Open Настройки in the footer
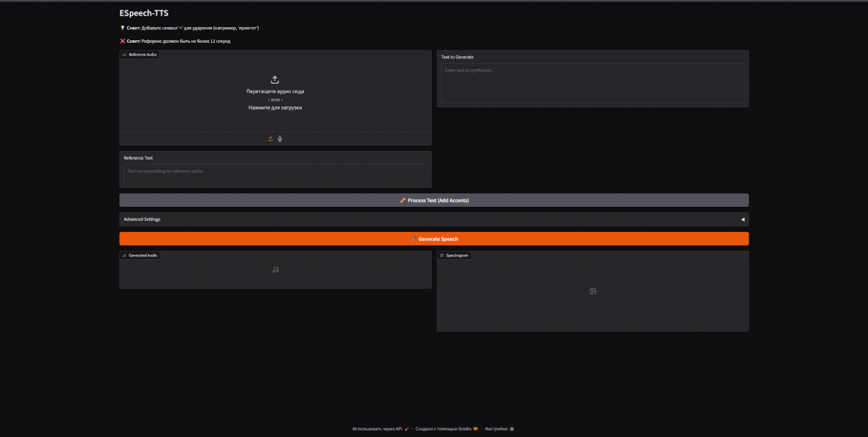868x437 pixels. pyautogui.click(x=499, y=429)
